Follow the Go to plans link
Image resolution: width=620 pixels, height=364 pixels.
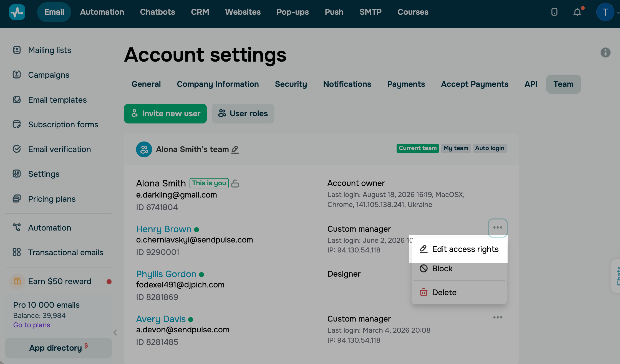tap(32, 325)
